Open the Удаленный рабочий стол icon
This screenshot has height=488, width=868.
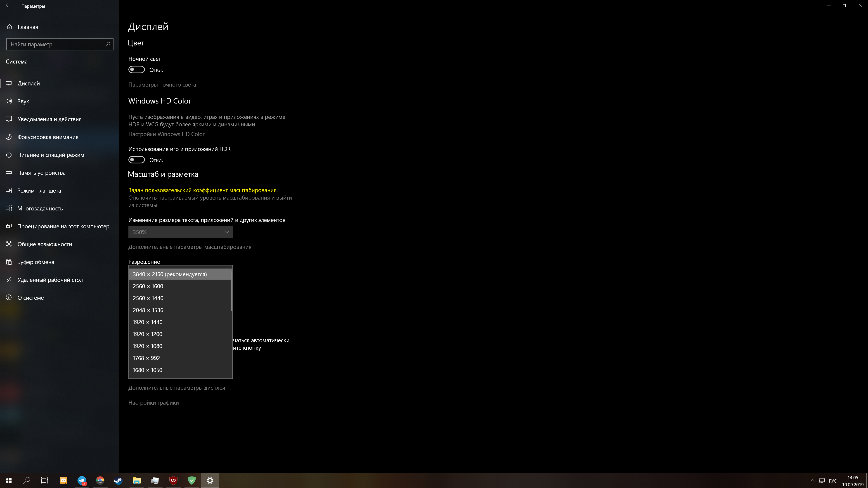click(x=9, y=280)
